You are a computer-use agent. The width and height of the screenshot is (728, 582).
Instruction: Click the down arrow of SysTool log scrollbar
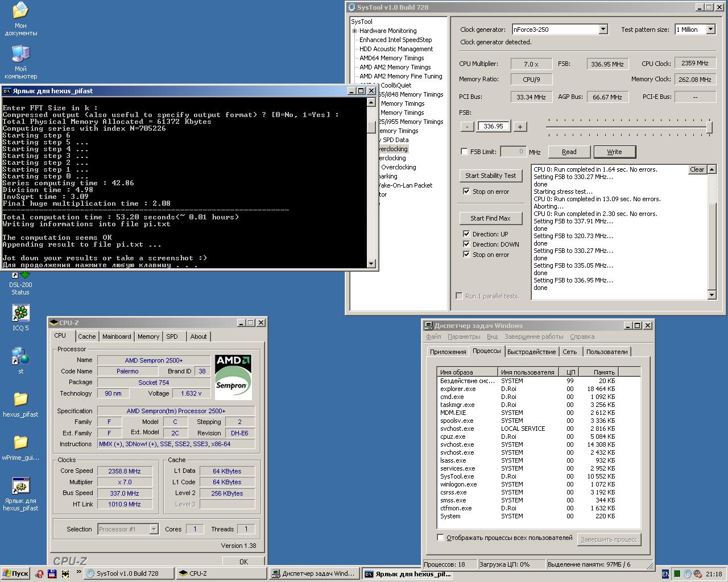point(712,294)
